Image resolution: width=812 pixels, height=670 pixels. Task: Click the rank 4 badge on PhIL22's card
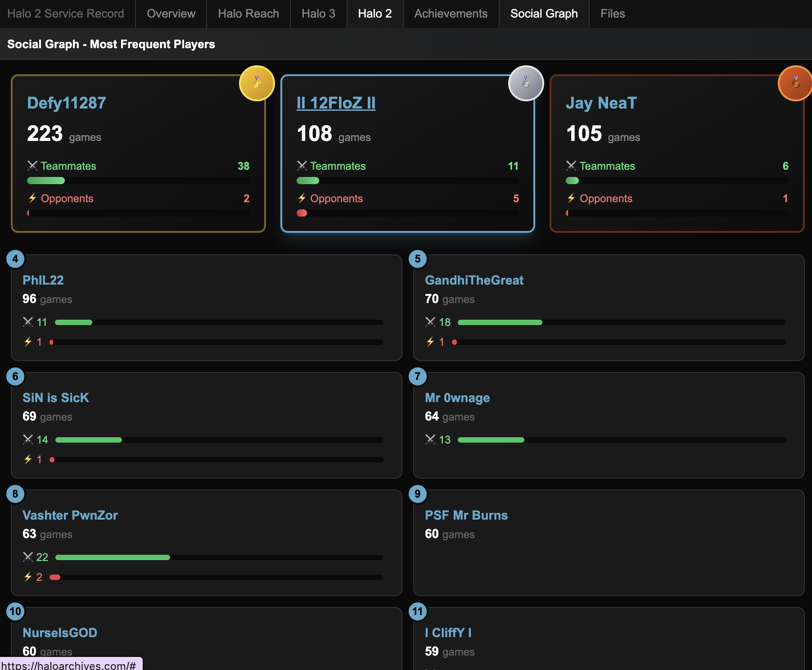tap(15, 259)
